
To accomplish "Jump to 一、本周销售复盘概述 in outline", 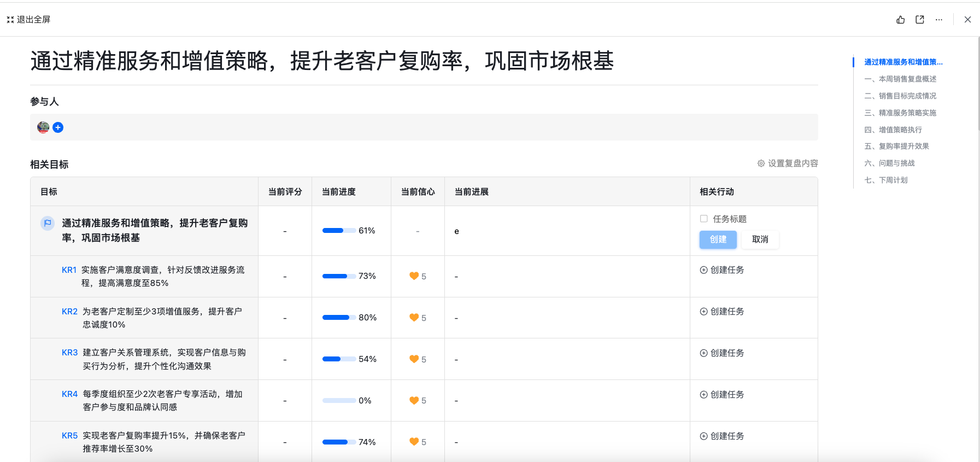I will [x=900, y=79].
